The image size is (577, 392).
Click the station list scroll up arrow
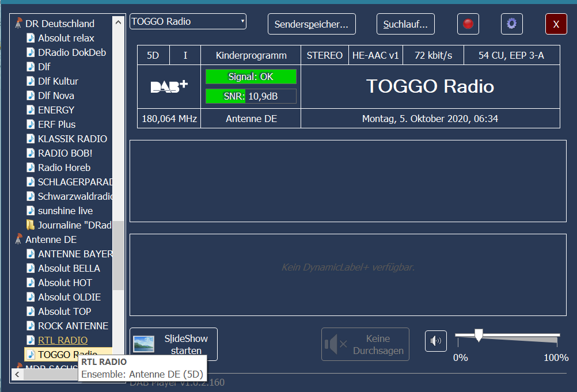[x=119, y=23]
